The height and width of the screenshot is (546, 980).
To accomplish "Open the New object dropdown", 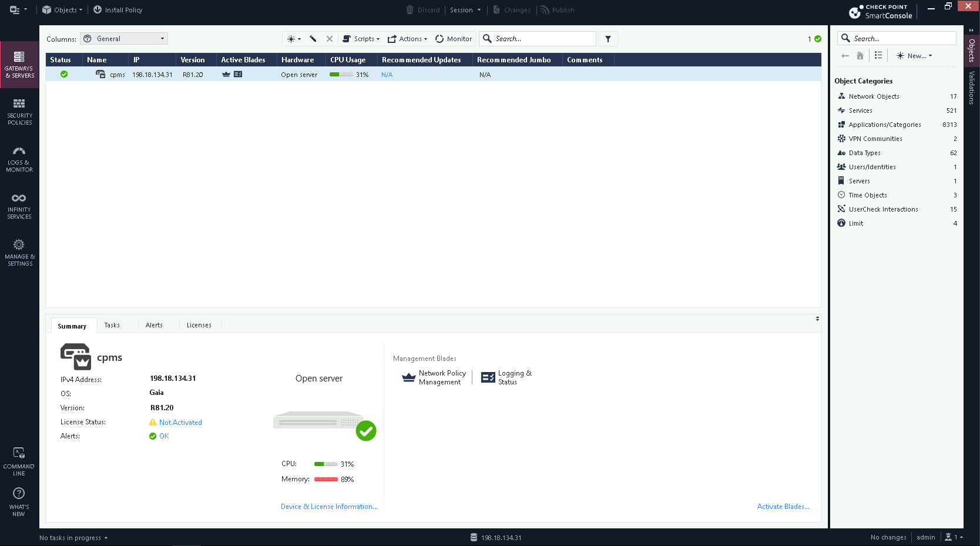I will [x=914, y=56].
